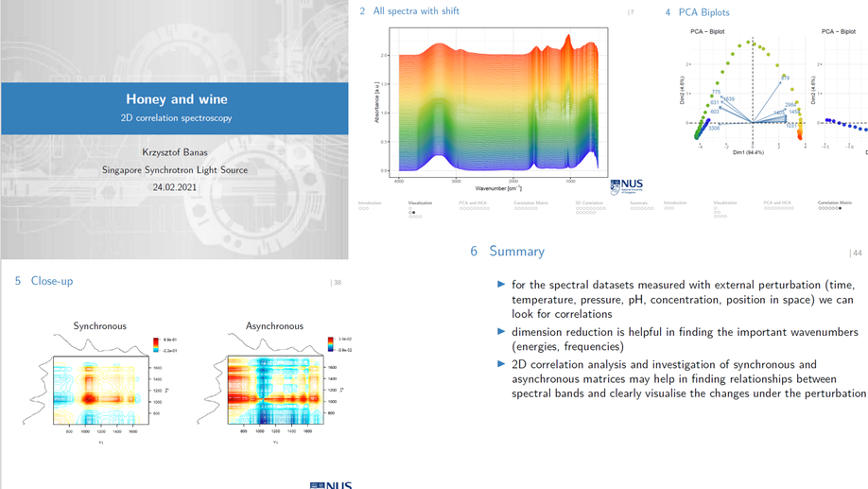868x489 pixels.
Task: Click the second 'PCA – Biplot' chart title
Action: click(x=838, y=31)
